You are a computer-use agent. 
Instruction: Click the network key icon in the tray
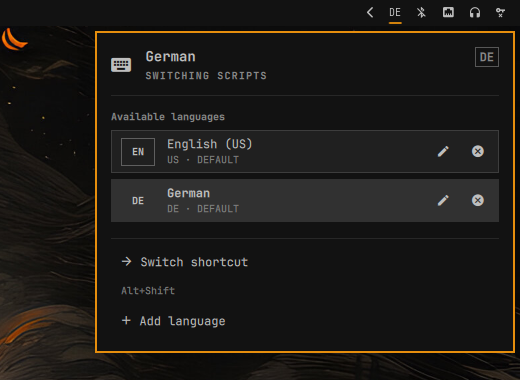tap(500, 13)
